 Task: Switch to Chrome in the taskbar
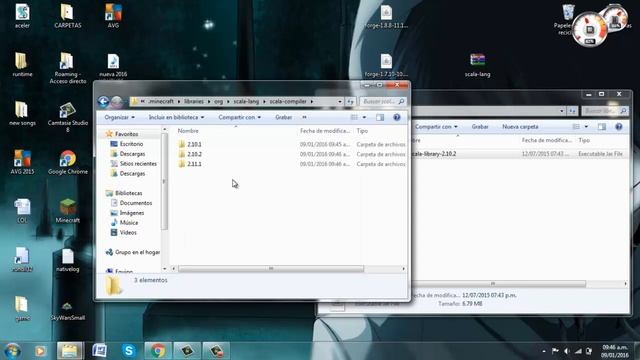(158, 351)
